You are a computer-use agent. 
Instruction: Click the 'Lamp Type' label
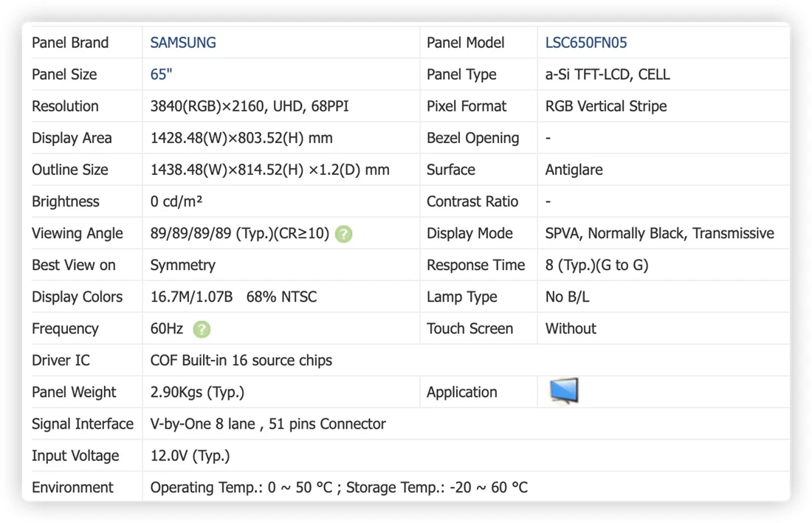point(461,297)
